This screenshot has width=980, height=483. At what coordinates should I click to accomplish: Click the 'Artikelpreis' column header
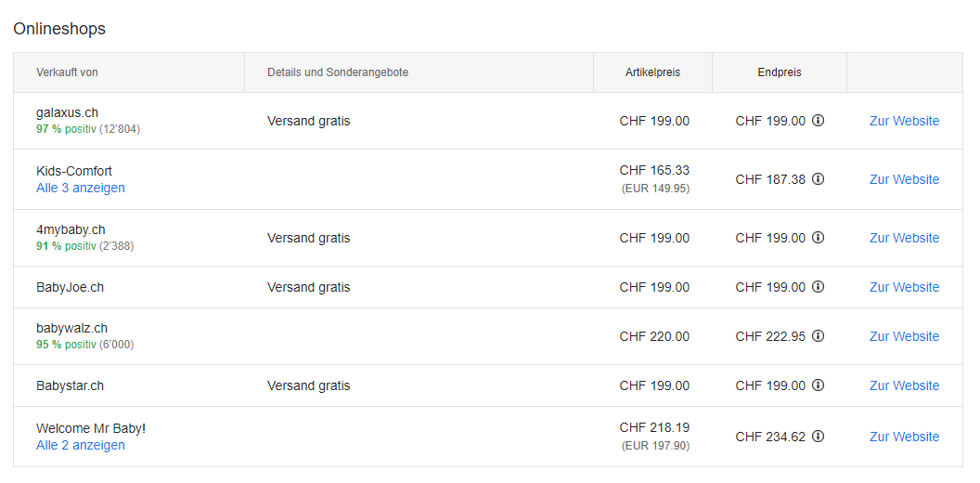[x=652, y=72]
